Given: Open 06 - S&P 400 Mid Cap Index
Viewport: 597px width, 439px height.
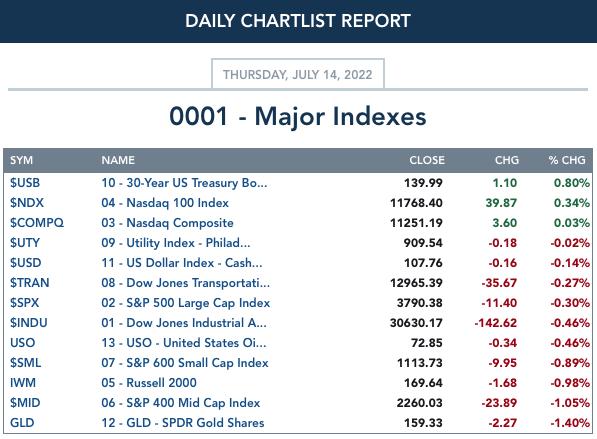Looking at the screenshot, I should (x=180, y=402).
